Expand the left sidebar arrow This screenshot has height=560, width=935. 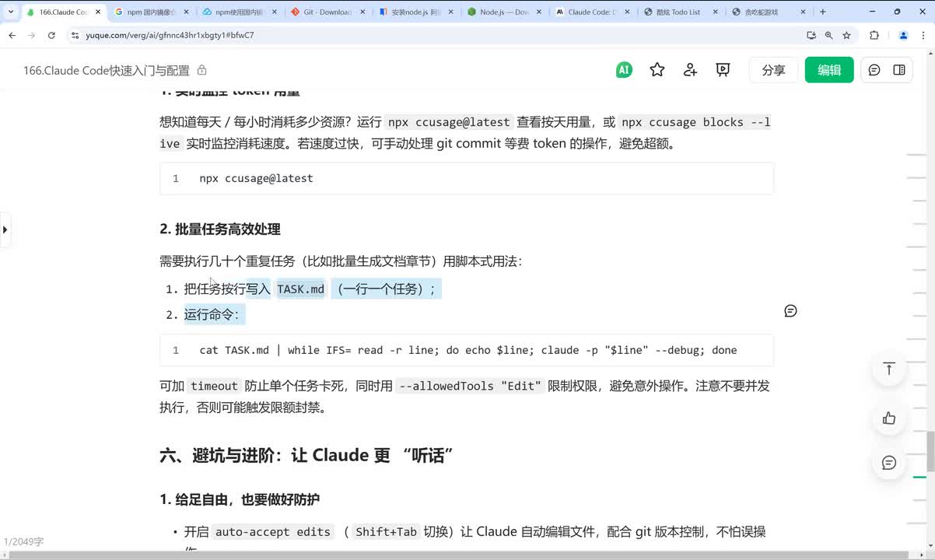tap(5, 229)
